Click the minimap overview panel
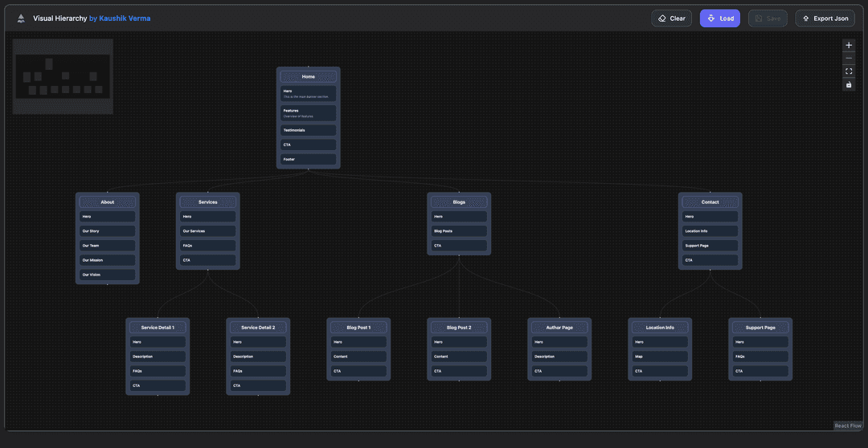The width and height of the screenshot is (868, 448). pos(63,76)
